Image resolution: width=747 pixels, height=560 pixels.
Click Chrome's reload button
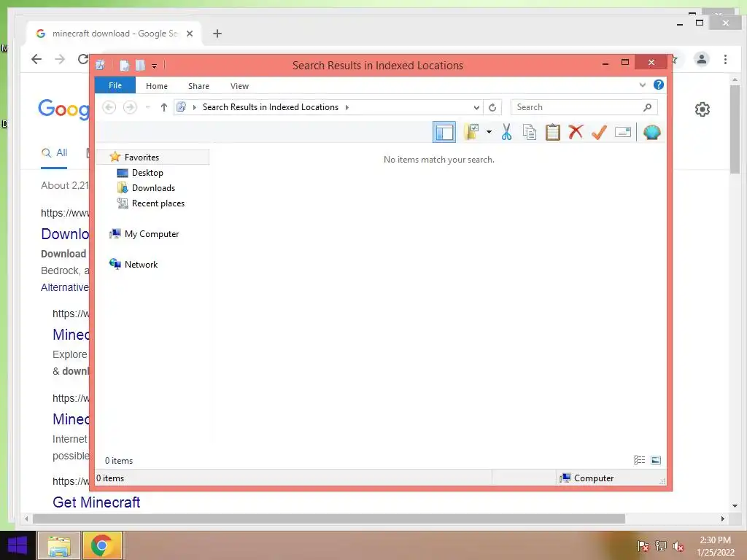(83, 59)
